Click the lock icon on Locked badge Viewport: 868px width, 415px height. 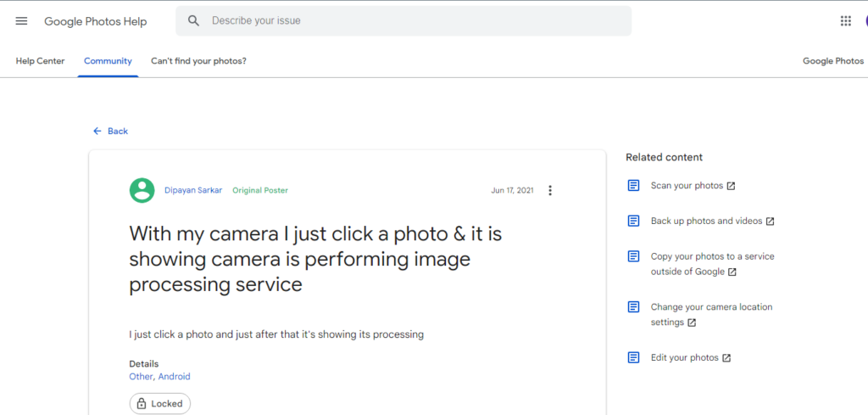[x=141, y=403]
